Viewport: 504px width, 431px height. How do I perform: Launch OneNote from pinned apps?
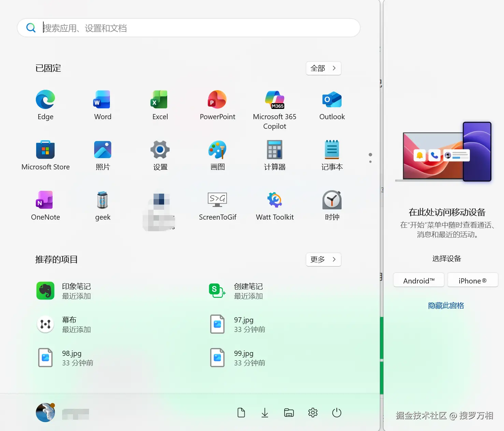45,206
